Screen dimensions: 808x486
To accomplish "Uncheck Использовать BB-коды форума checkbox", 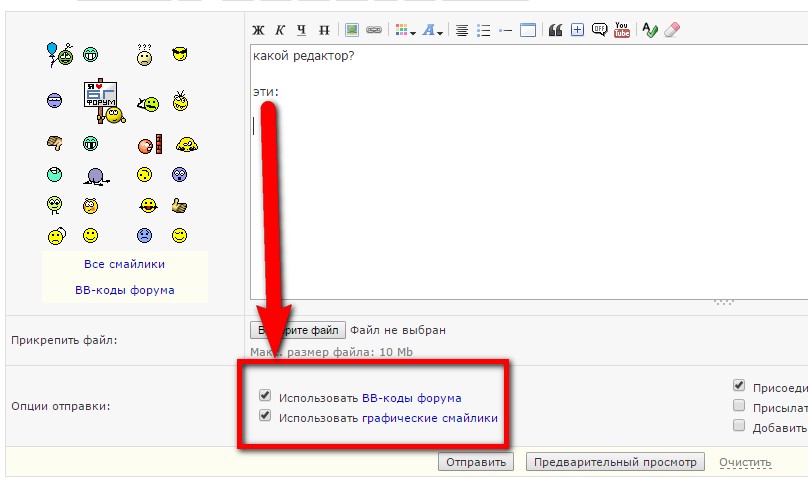I will (x=265, y=396).
